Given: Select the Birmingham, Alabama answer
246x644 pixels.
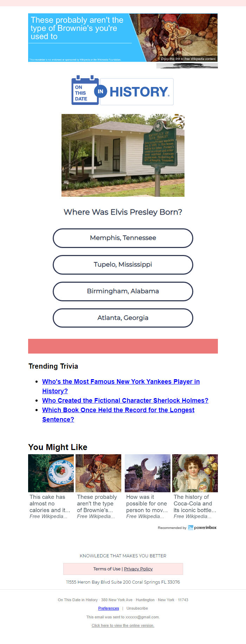Looking at the screenshot, I should click(x=123, y=291).
